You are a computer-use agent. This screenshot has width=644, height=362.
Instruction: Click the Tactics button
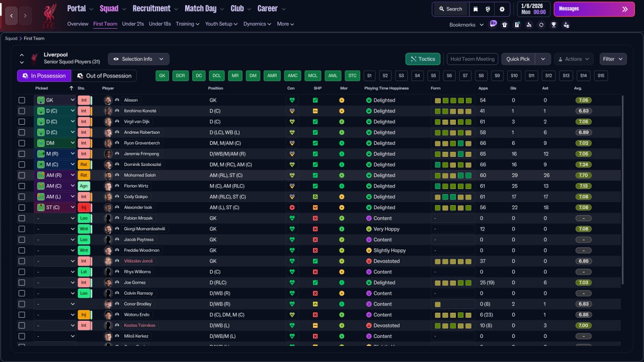(423, 59)
